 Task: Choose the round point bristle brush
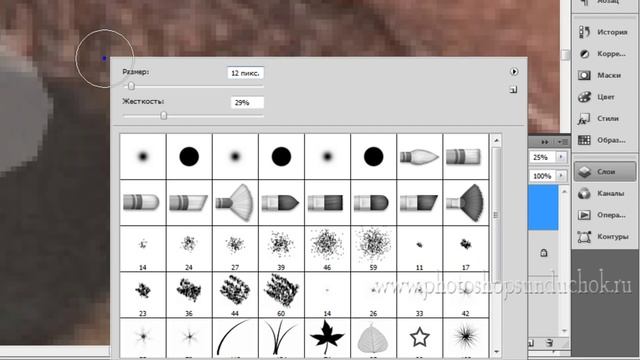pyautogui.click(x=419, y=156)
